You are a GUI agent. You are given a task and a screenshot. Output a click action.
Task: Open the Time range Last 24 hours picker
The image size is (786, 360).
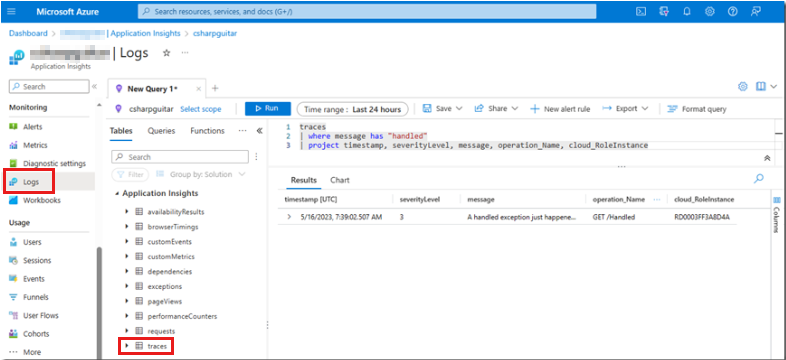pos(352,109)
